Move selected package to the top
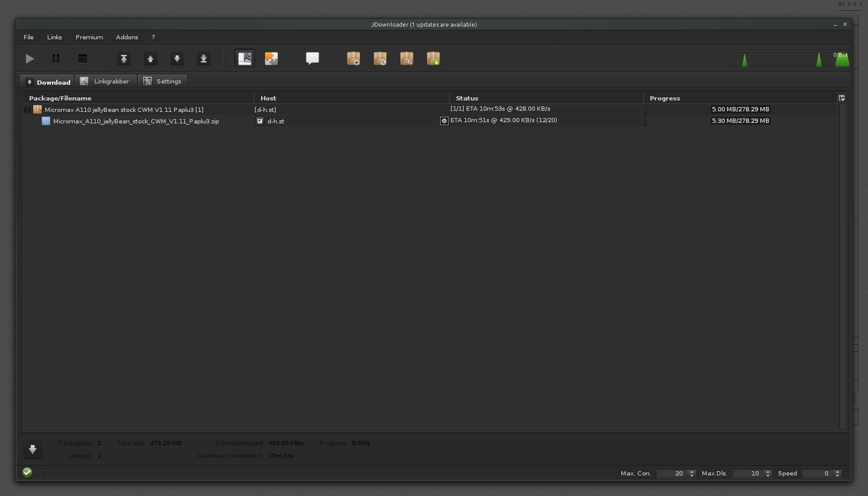This screenshot has height=496, width=868. pyautogui.click(x=124, y=59)
